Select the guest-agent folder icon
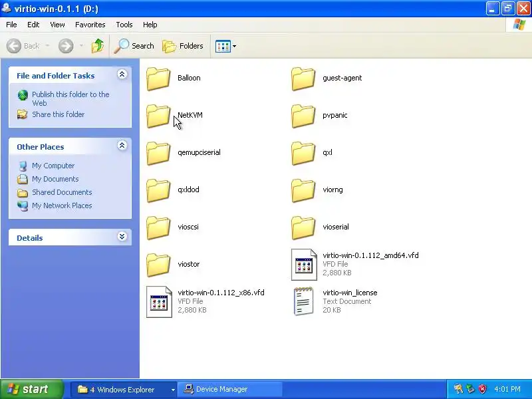Screen dimensions: 532x399 303,78
